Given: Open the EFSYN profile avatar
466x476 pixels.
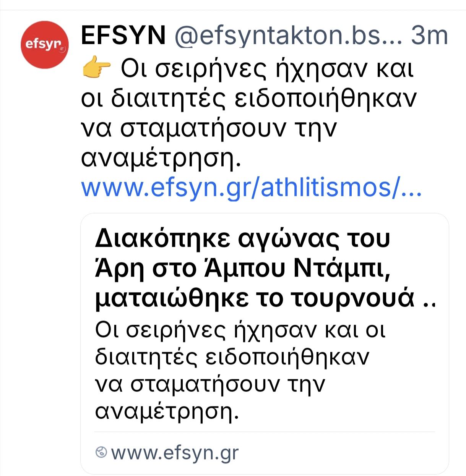Looking at the screenshot, I should pos(45,45).
